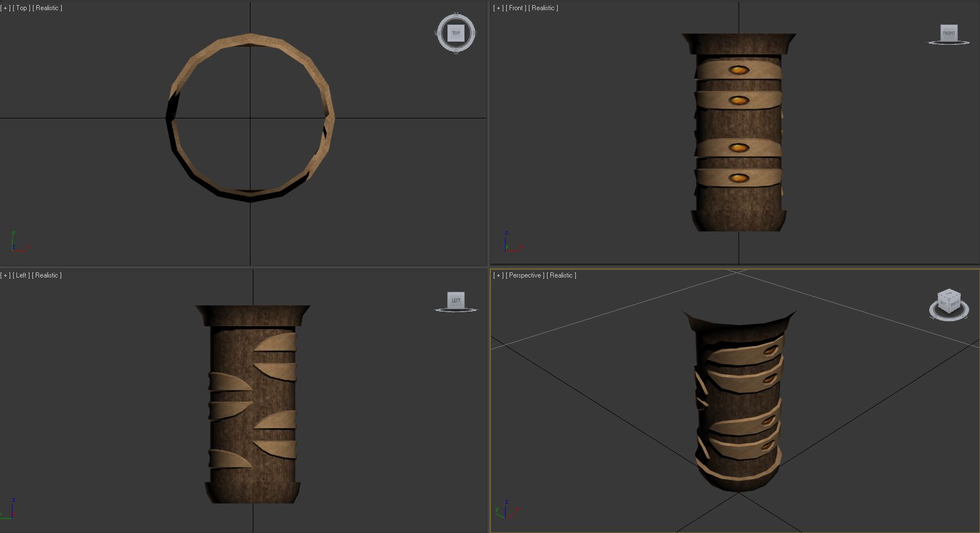Image resolution: width=980 pixels, height=533 pixels.
Task: Click the S compass letter on Top ViewCube
Action: pos(456,51)
